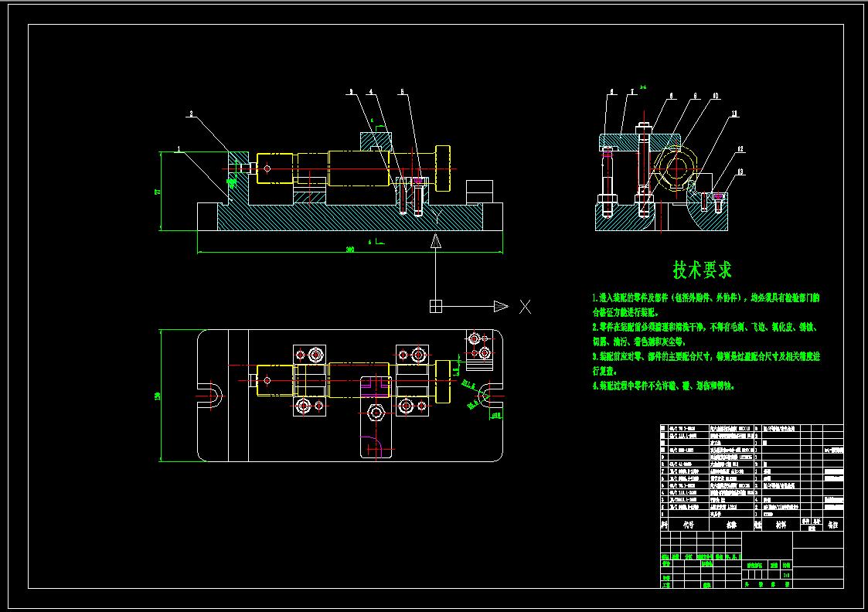868x612 pixels.
Task: Select part balloon number 13 in section view
Action: pos(740,172)
